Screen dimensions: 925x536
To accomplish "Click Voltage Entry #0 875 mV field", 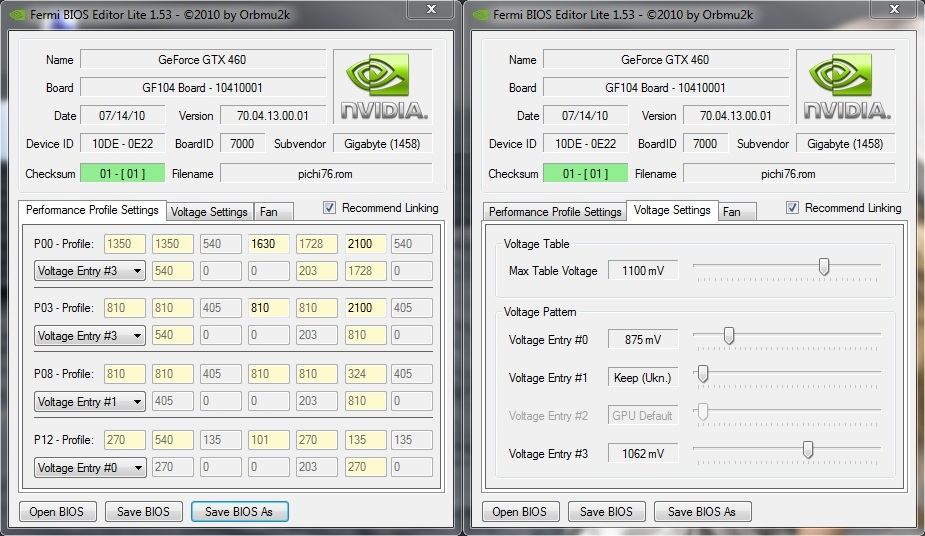I will point(643,340).
